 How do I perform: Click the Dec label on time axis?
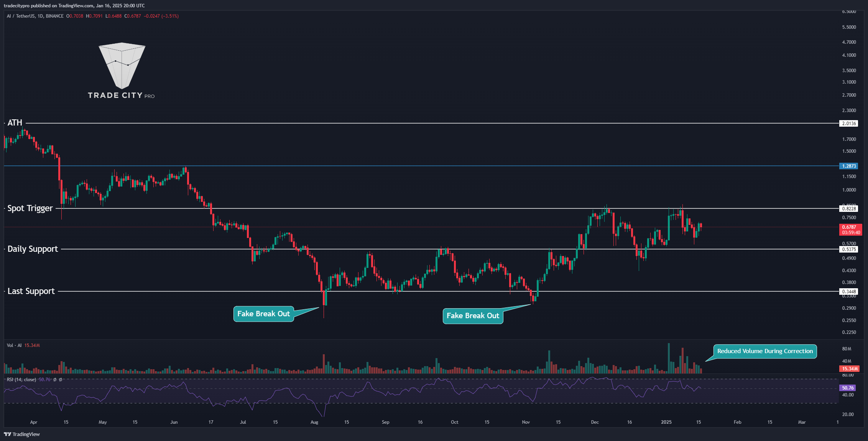(x=595, y=422)
